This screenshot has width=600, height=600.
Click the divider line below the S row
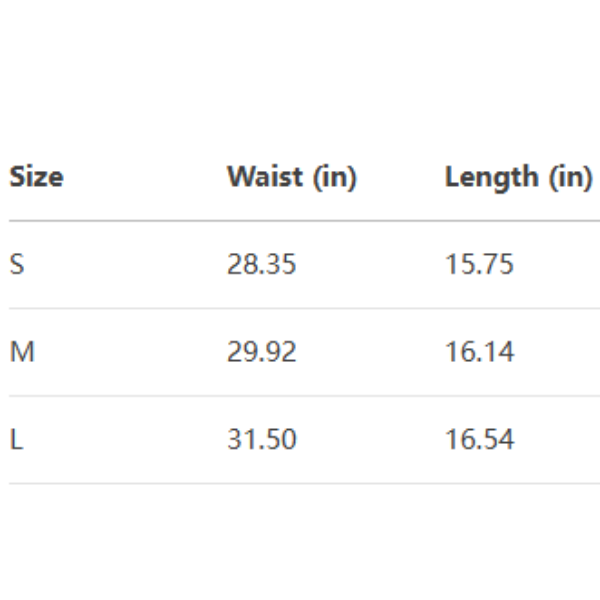pyautogui.click(x=300, y=308)
